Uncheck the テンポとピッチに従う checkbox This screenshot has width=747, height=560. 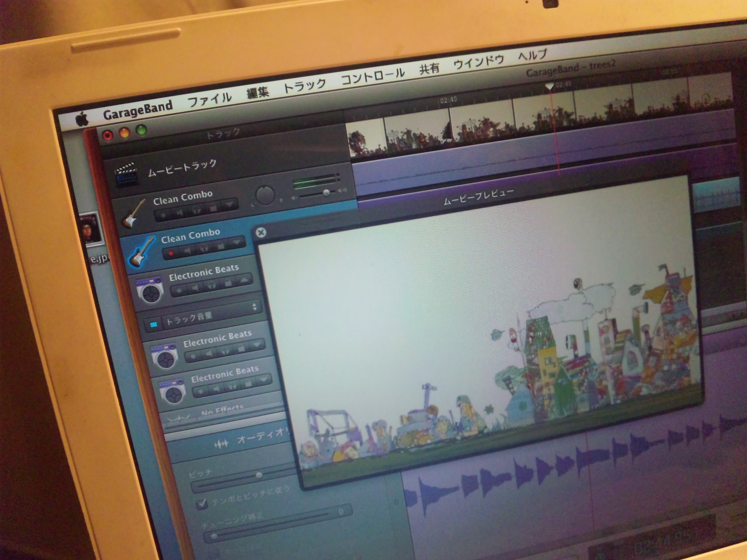[x=202, y=504]
